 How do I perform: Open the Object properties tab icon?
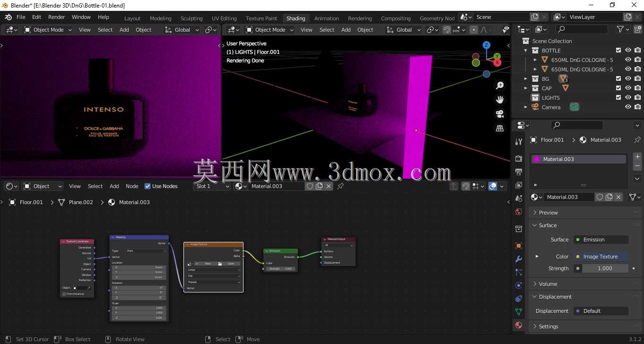519,246
